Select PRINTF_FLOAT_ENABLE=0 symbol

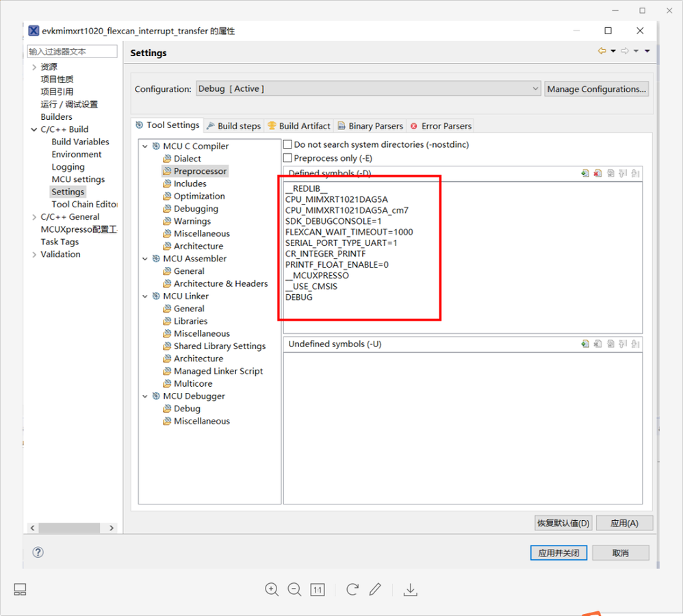(337, 265)
